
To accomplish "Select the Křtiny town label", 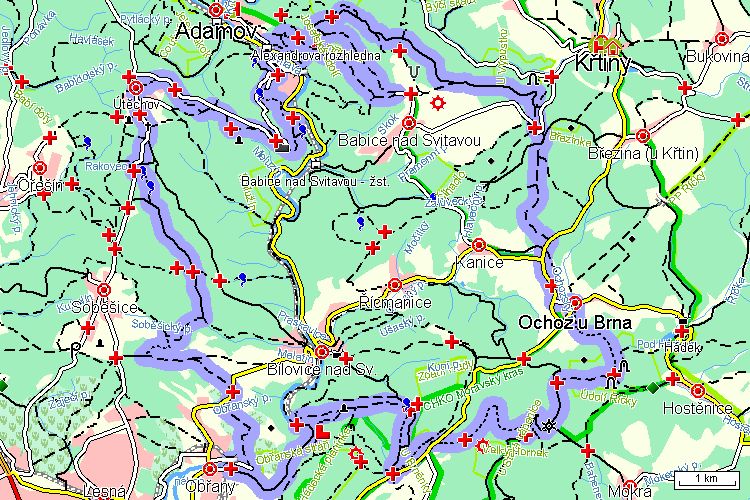I will 602,64.
